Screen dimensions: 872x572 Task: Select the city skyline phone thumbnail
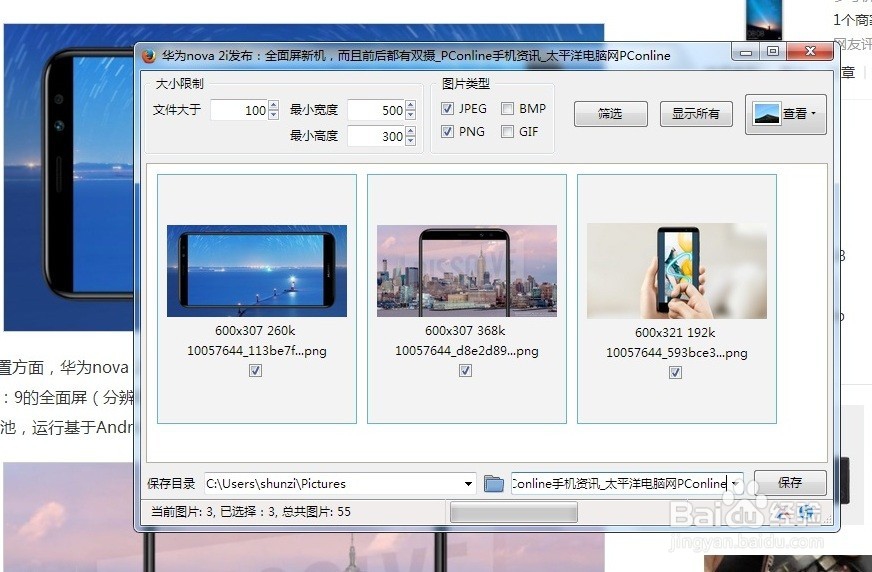[x=467, y=271]
